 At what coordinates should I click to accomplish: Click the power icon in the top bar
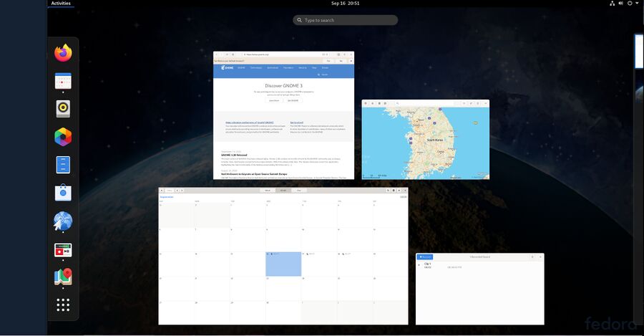(630, 4)
